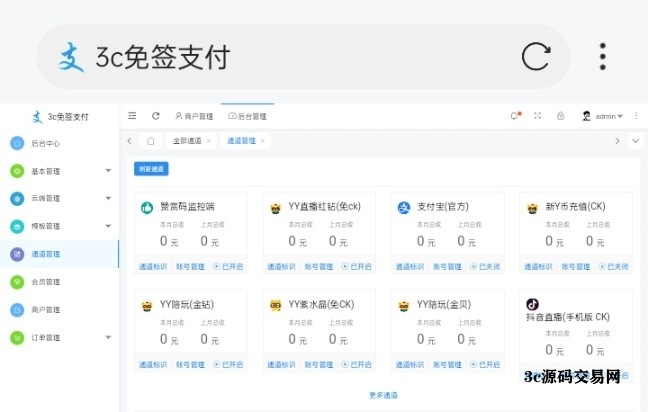The image size is (648, 412).
Task: Click the 基本管理 green sidebar icon
Action: 17,171
